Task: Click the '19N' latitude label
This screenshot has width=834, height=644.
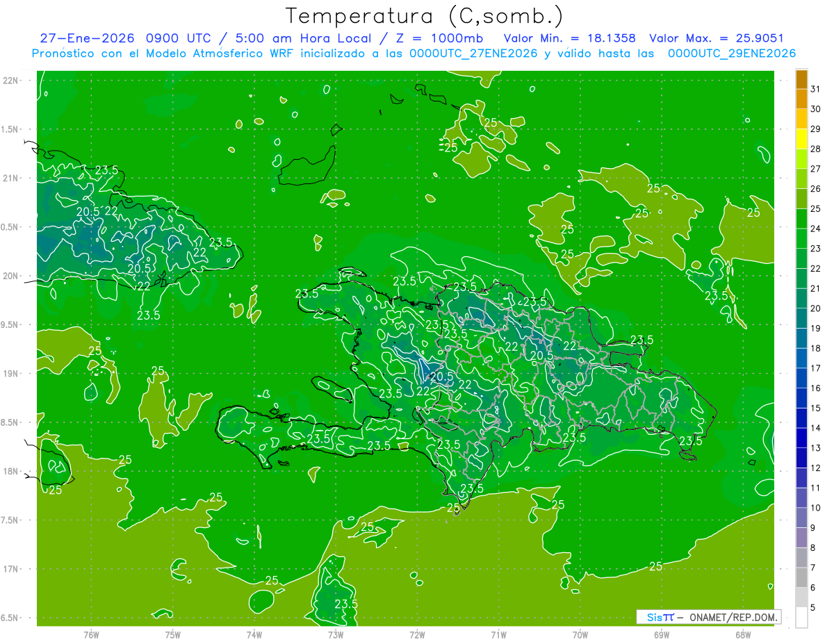Action: (x=10, y=374)
